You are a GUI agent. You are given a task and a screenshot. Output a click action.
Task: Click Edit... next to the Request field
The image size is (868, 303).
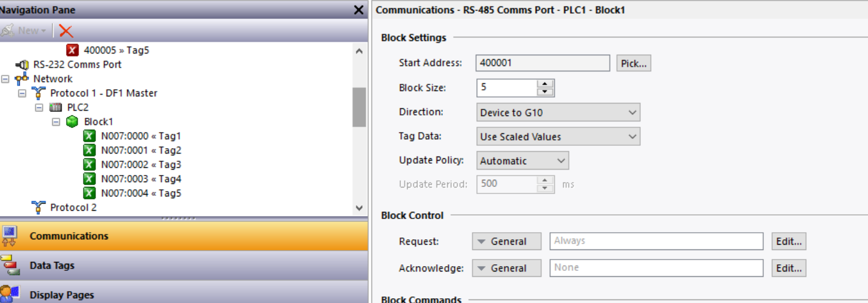pyautogui.click(x=789, y=241)
